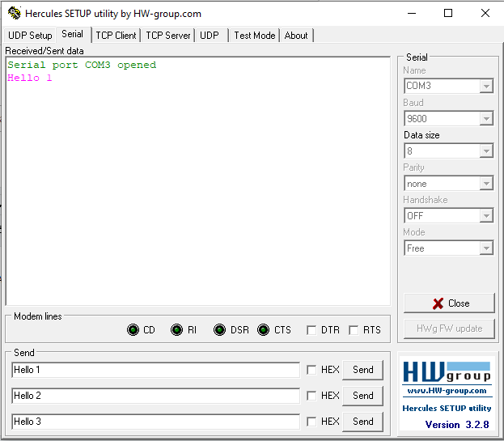Open the Data size dropdown showing 8

[x=449, y=151]
